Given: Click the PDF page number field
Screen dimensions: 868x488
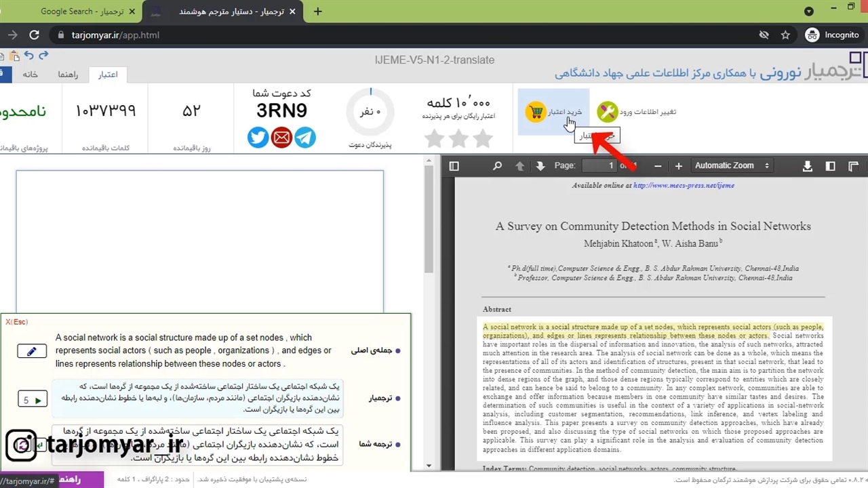Looking at the screenshot, I should coord(599,166).
